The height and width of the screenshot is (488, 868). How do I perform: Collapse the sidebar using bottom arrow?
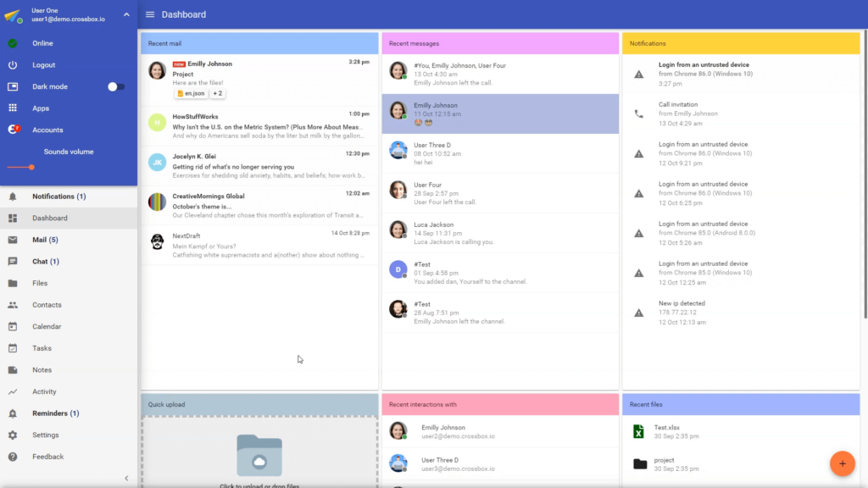(126, 479)
